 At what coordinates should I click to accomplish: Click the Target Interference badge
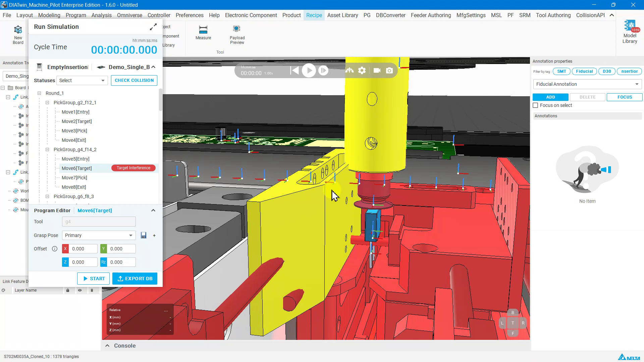click(133, 168)
